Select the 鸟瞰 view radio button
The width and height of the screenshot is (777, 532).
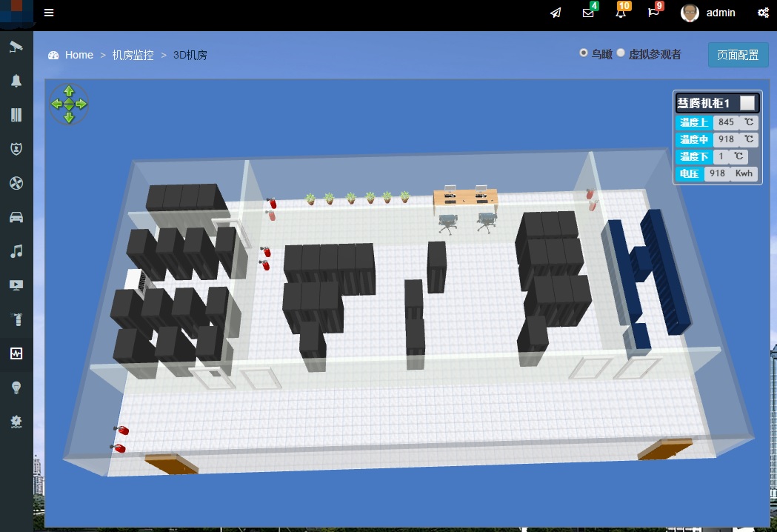(584, 53)
